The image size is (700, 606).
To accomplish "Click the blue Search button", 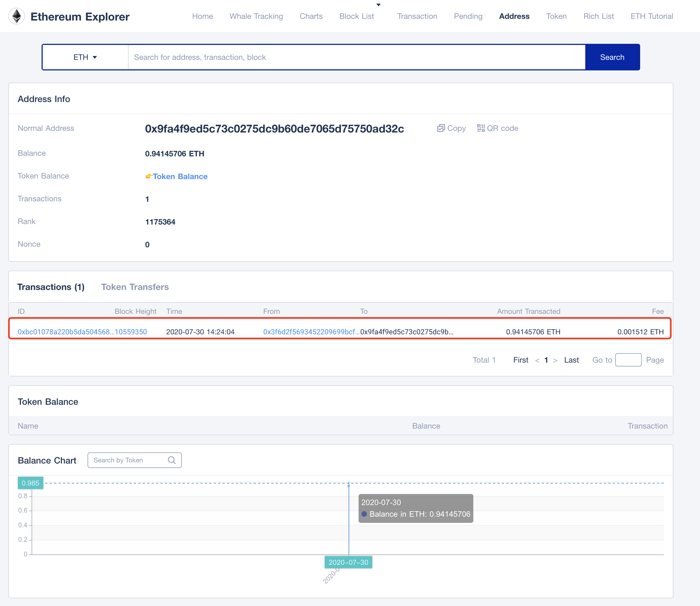I will click(612, 57).
